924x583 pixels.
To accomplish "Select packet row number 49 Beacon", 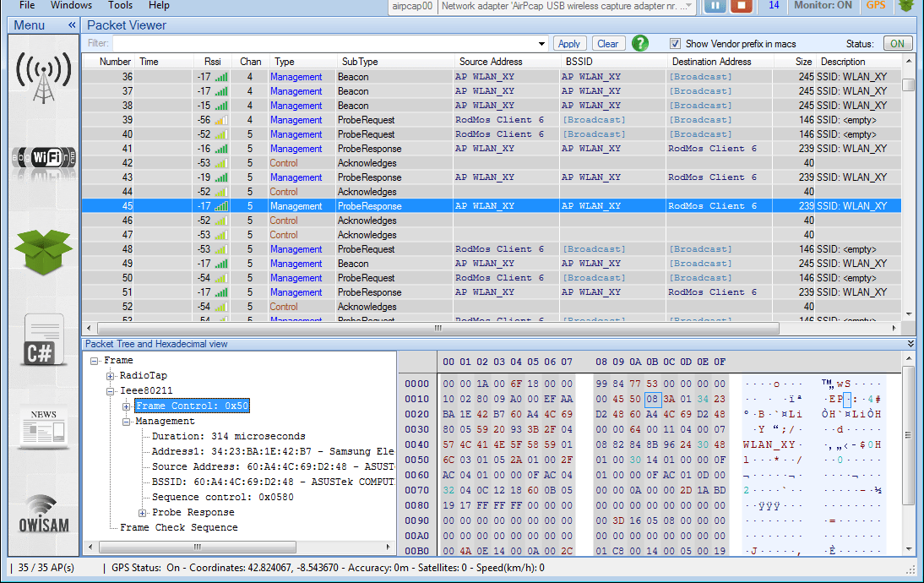I will (492, 264).
